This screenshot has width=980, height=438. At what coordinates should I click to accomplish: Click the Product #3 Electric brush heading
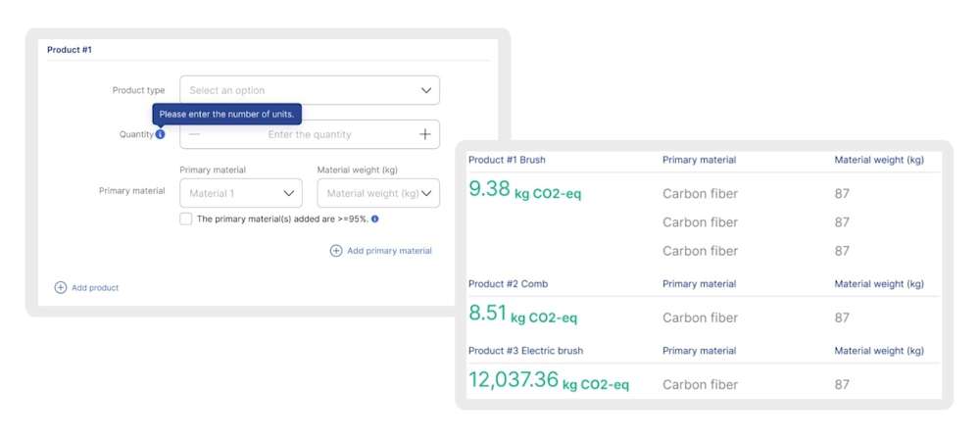(525, 351)
